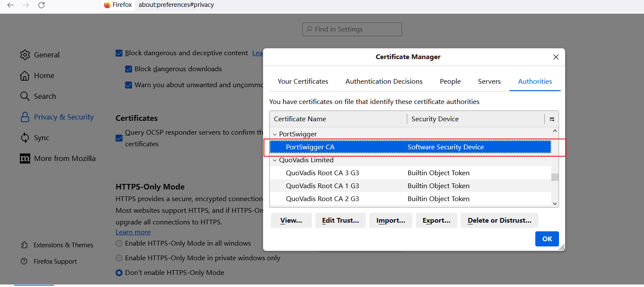Click the about:preferences#privacy address bar
The image size is (644, 287).
[x=176, y=5]
